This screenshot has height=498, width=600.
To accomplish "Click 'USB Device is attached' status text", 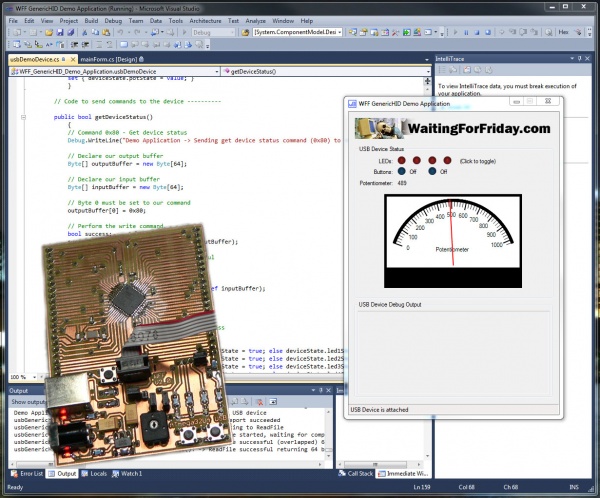I will pyautogui.click(x=379, y=410).
